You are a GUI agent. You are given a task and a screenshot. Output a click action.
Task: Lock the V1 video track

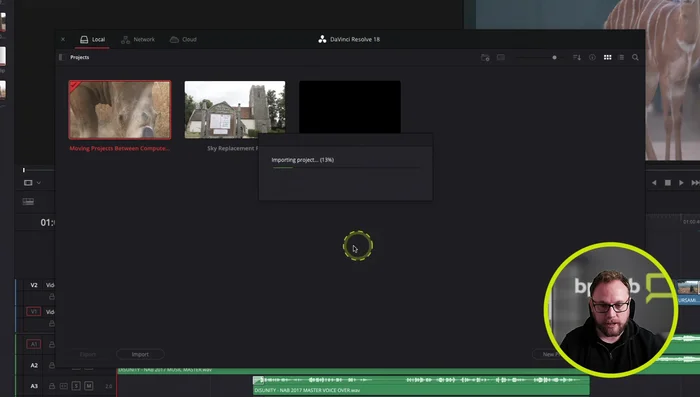(x=52, y=323)
